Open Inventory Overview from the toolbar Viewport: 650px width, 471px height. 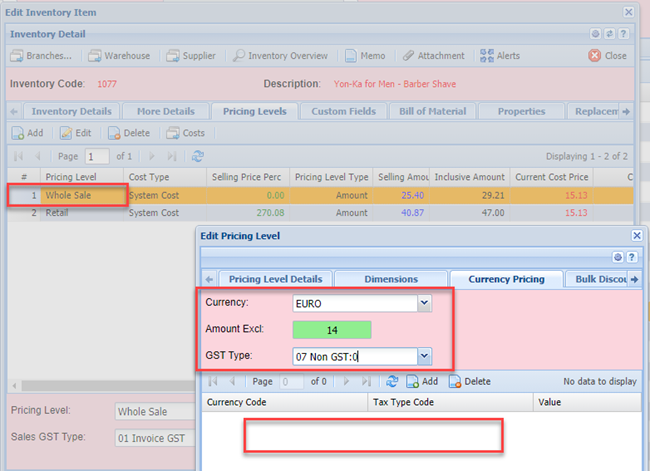coord(280,56)
